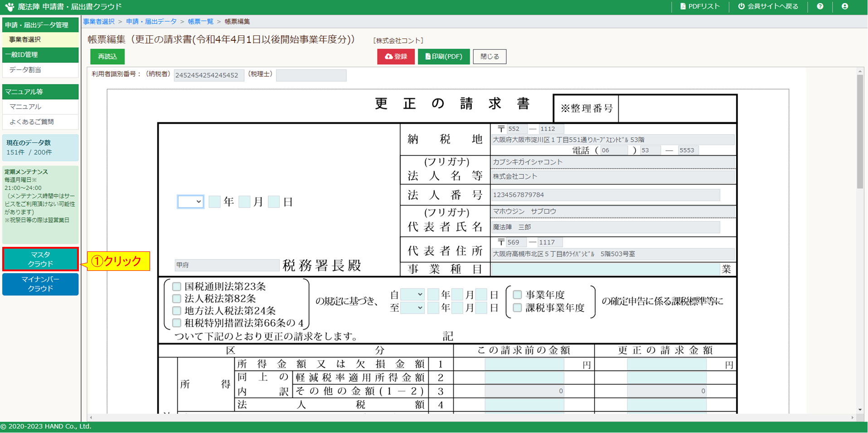This screenshot has width=868, height=433.
Task: Click the 納税地 postal code 552 field
Action: (x=517, y=129)
